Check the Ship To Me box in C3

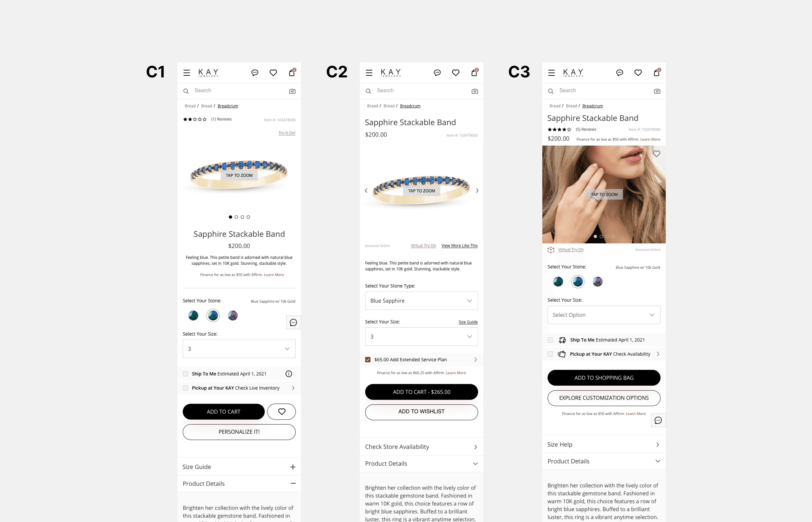pyautogui.click(x=550, y=340)
